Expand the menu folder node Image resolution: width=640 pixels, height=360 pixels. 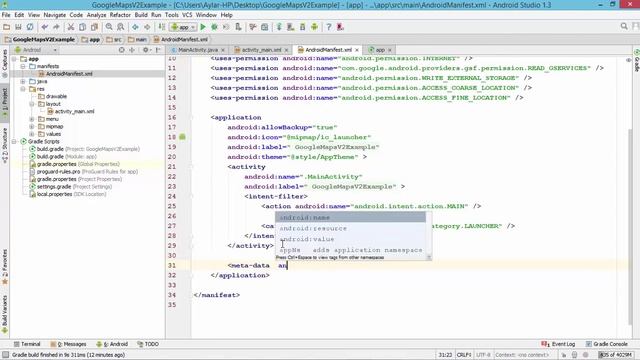(32, 119)
